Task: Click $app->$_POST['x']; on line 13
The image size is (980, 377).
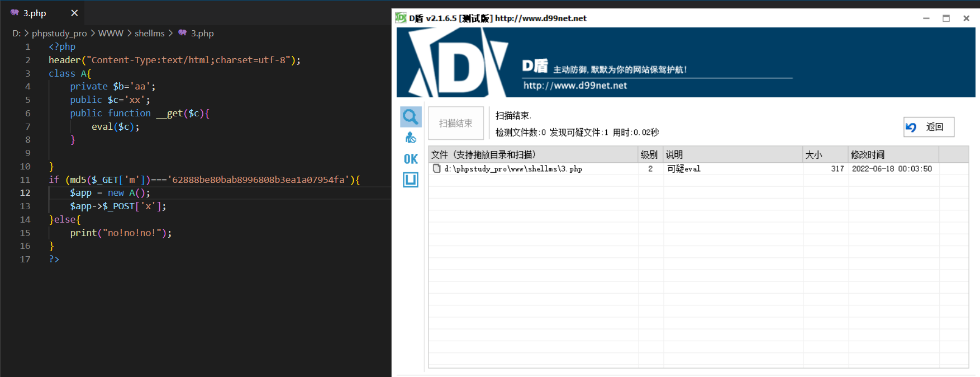Action: coord(118,206)
